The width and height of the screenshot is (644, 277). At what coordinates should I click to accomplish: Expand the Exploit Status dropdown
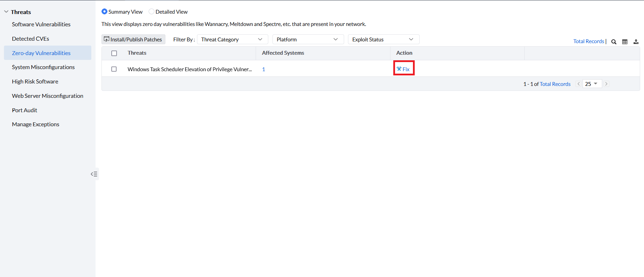coord(383,39)
